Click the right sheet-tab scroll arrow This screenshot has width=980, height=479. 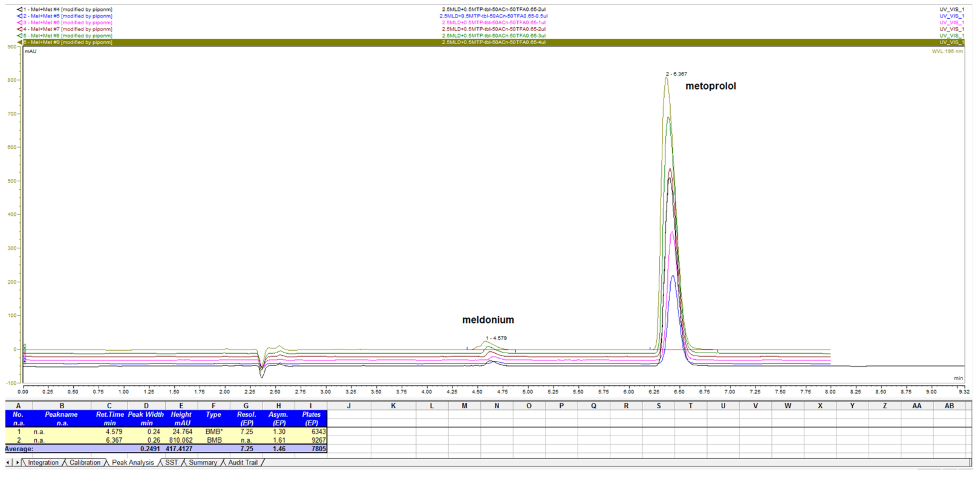click(x=17, y=462)
